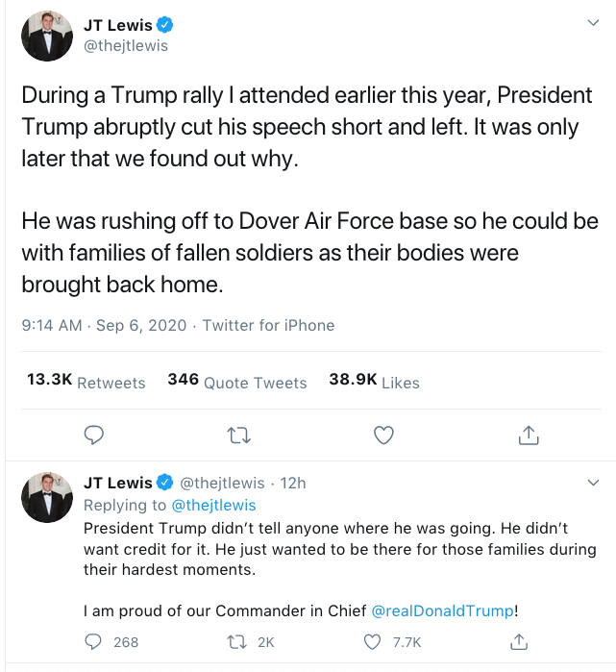Share the main tweet
Screen dimensions: 616x672
pos(528,436)
